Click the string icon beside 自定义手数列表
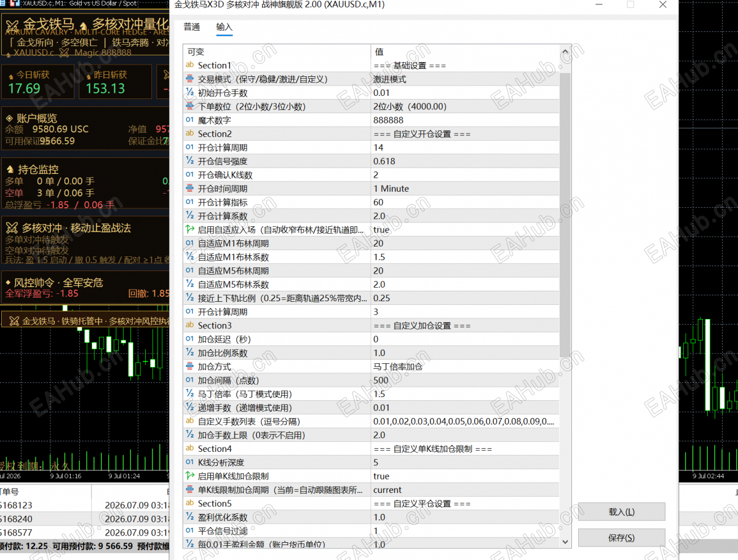 click(x=189, y=421)
